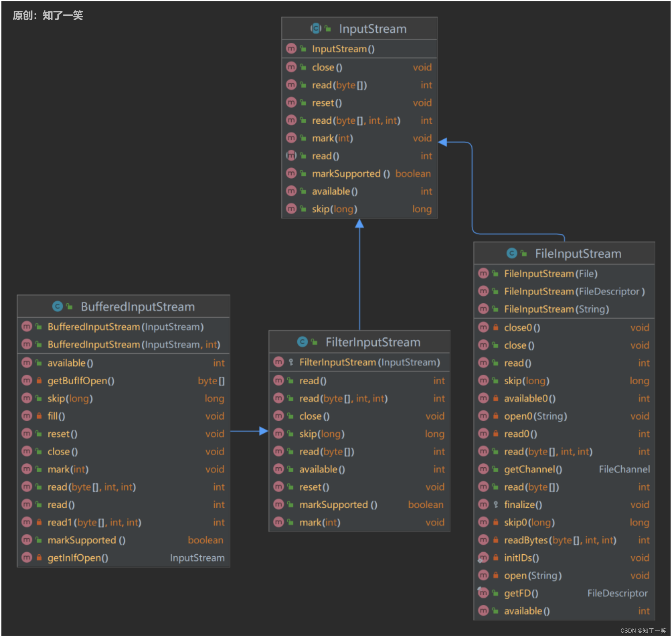Click the FilterInputStream class icon in header

302,342
